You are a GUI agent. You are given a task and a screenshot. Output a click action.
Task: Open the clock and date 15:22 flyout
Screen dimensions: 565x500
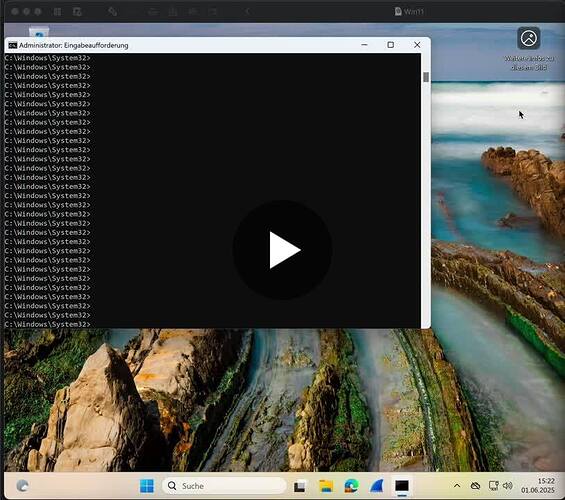pyautogui.click(x=538, y=486)
